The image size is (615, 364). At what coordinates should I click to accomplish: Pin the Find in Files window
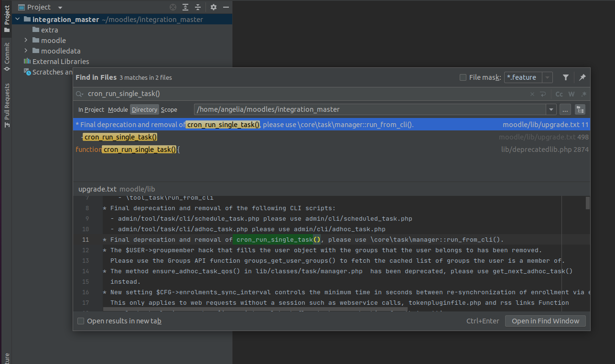582,77
